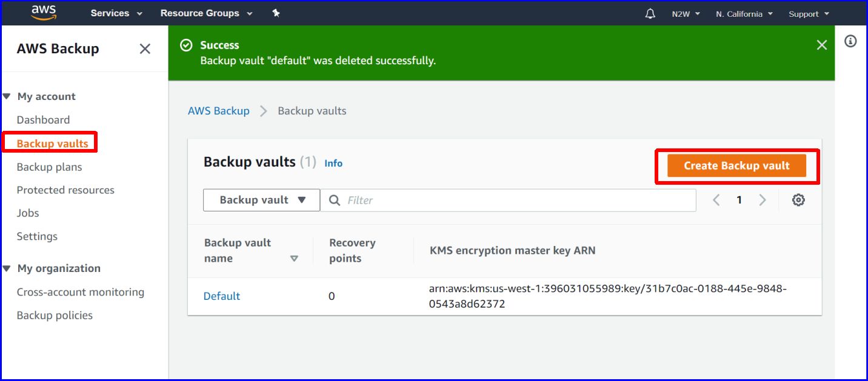Select Backup vaults in the sidebar
The width and height of the screenshot is (868, 381).
point(52,144)
